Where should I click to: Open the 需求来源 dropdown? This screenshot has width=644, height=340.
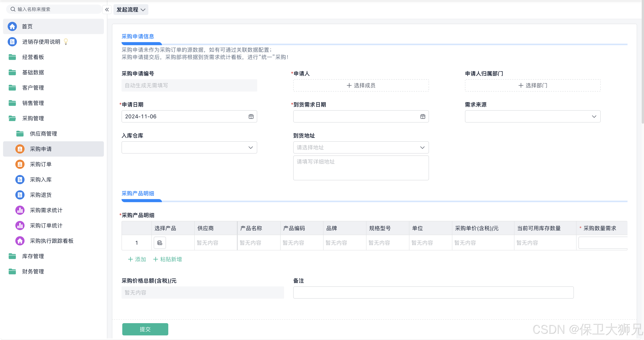(532, 117)
